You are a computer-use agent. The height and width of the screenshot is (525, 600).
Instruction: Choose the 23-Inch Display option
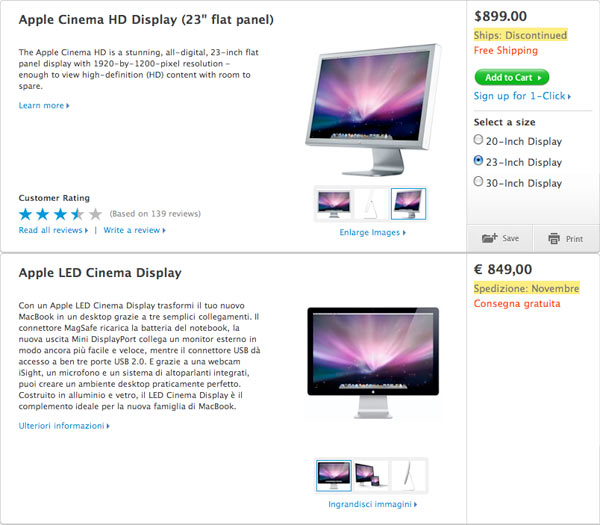tap(479, 161)
